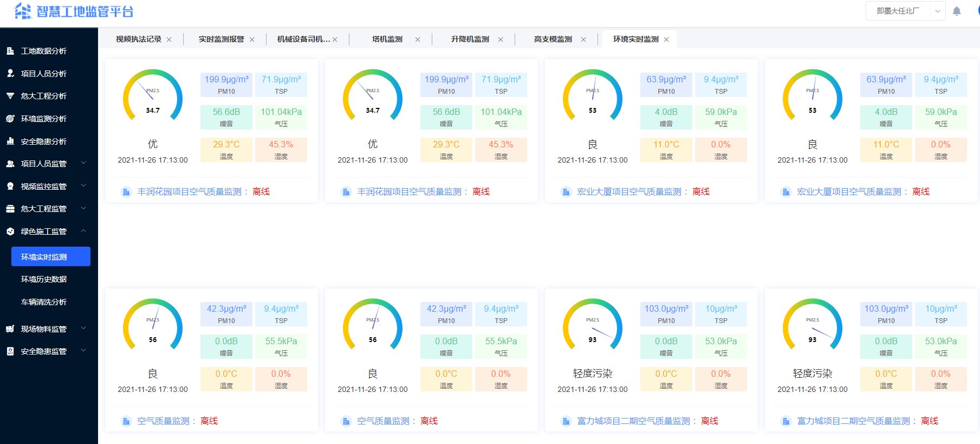Click second 宏业大厦项目空气质量监测 link
This screenshot has width=980, height=444.
click(849, 192)
